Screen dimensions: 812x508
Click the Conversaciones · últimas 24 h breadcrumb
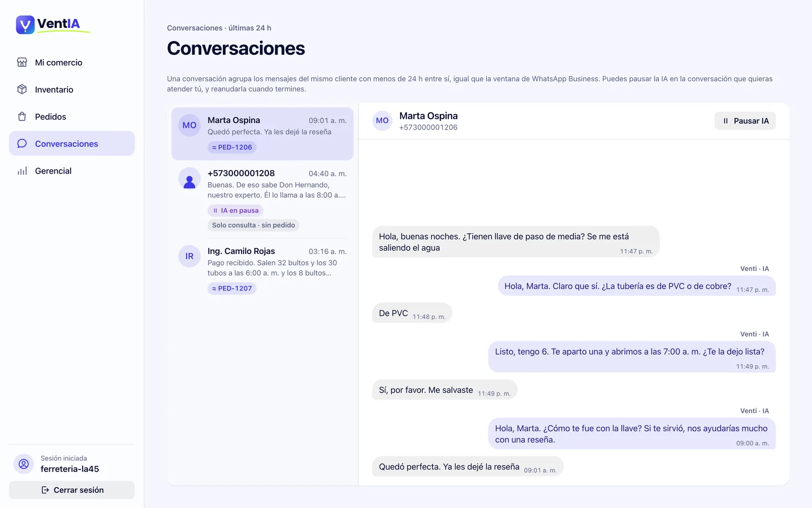point(219,28)
